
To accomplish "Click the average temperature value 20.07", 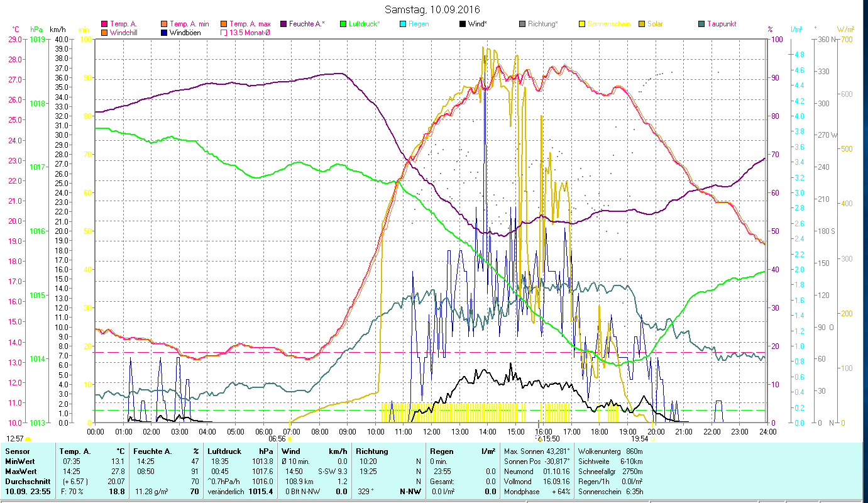I will (x=118, y=482).
